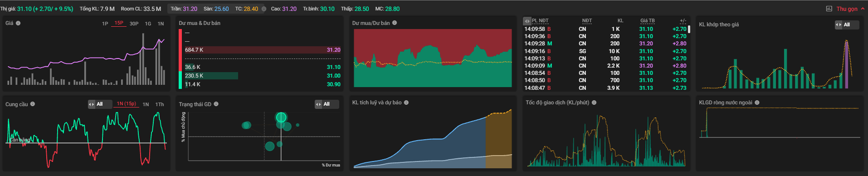The image size is (868, 176).
Task: Select the buy order row 11.4 K at 30.90
Action: click(262, 84)
